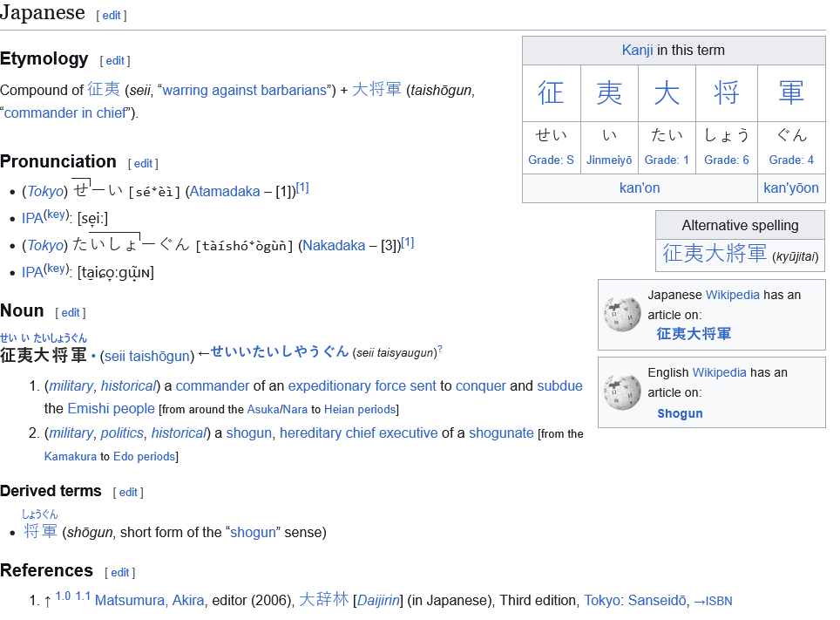Open the 'conquer' link
Screen dimensions: 840x620
[480, 386]
